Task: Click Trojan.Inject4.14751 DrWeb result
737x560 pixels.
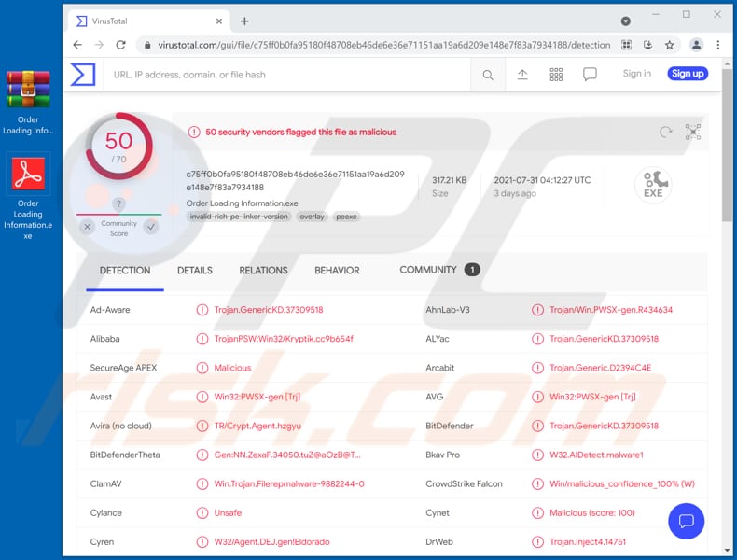Action: tap(588, 542)
